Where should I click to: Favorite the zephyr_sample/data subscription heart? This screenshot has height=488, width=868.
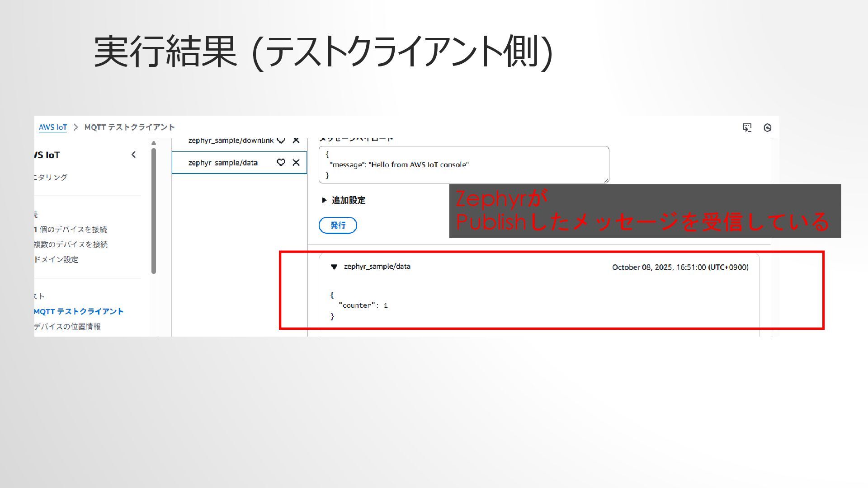[281, 162]
